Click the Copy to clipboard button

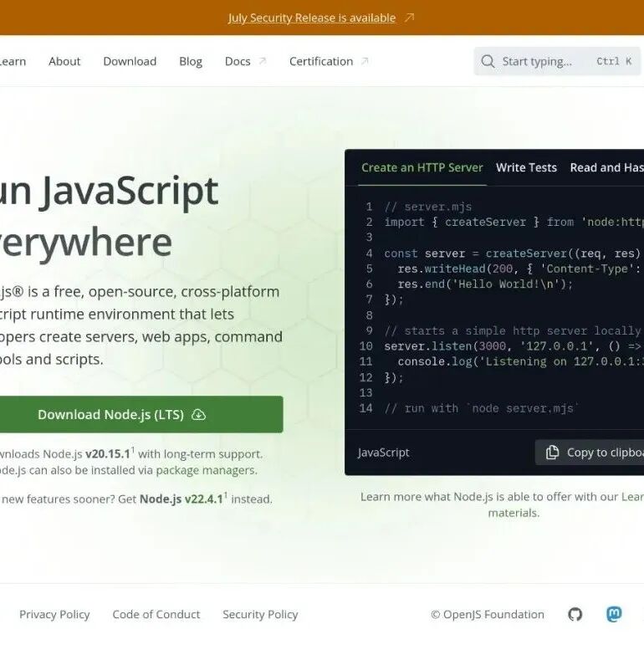(590, 453)
